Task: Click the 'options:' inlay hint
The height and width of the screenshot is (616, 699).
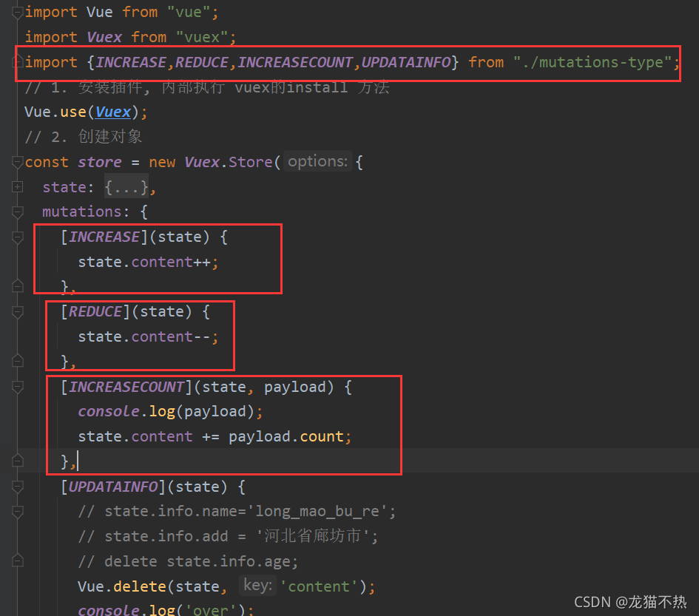Action: (x=318, y=161)
